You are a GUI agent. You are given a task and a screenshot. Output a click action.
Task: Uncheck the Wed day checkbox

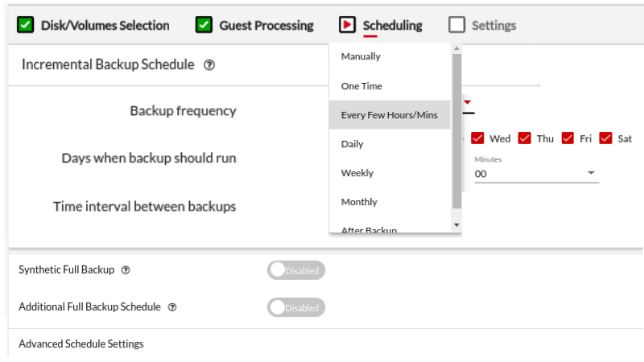pyautogui.click(x=477, y=138)
